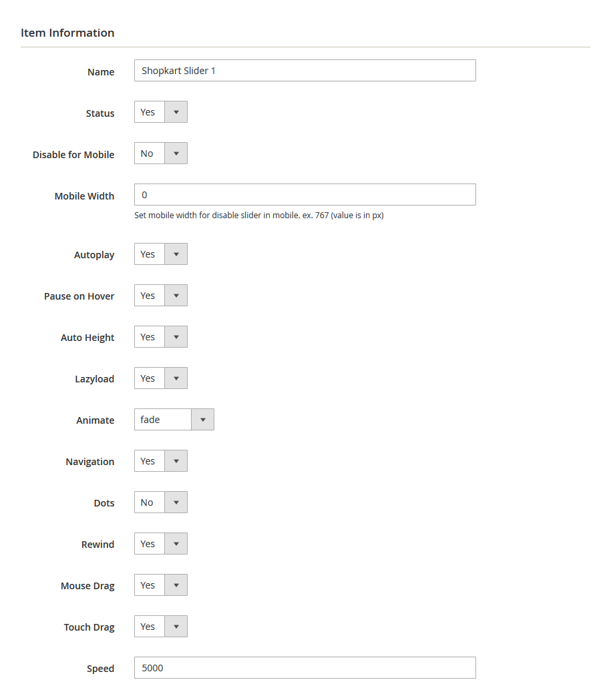Viewport: 599px width, 700px height.
Task: Open the Status dropdown
Action: point(161,112)
